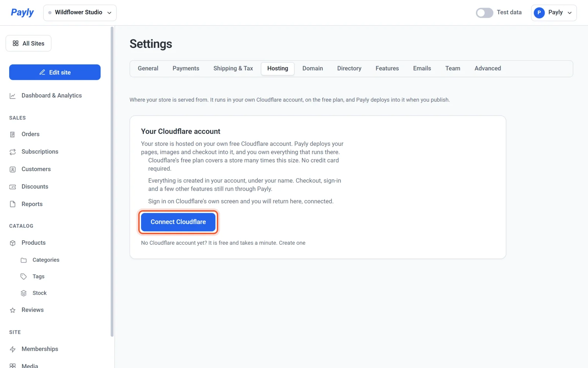Open the Payments settings tab

[186, 68]
